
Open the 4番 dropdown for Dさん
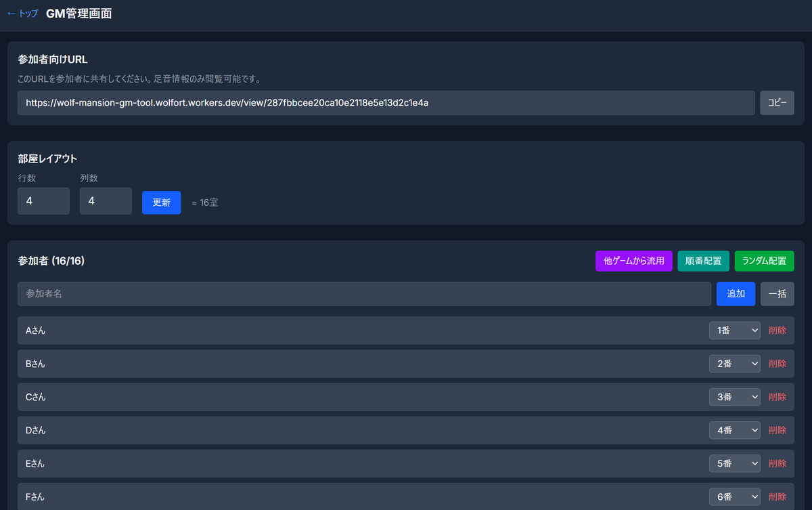pos(735,430)
